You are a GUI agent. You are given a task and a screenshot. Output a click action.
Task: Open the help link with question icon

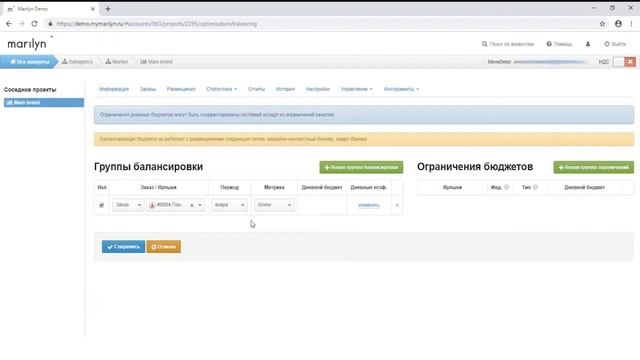[x=559, y=44]
